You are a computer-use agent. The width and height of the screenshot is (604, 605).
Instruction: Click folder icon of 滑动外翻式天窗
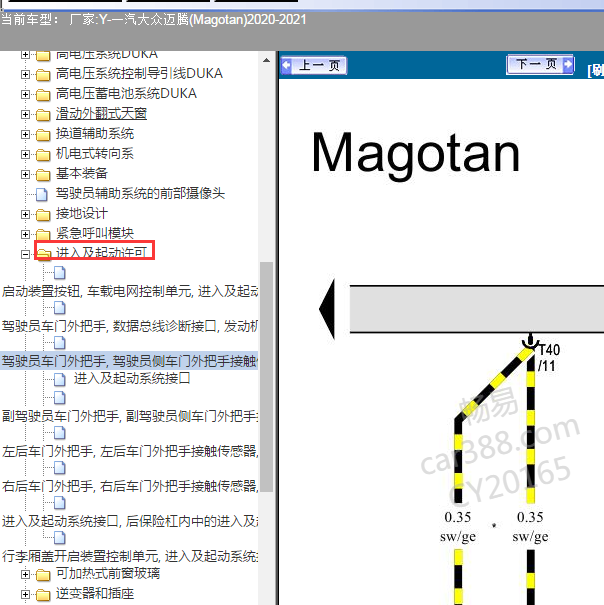pyautogui.click(x=43, y=115)
